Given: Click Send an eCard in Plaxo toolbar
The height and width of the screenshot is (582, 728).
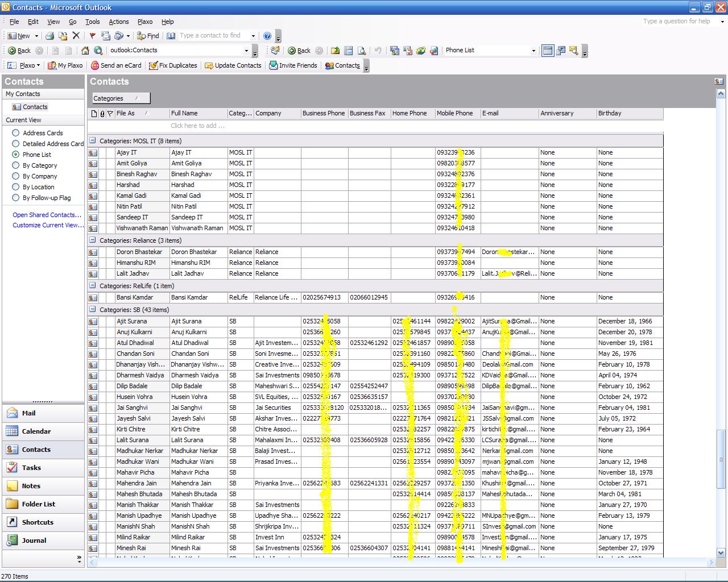Looking at the screenshot, I should point(116,65).
